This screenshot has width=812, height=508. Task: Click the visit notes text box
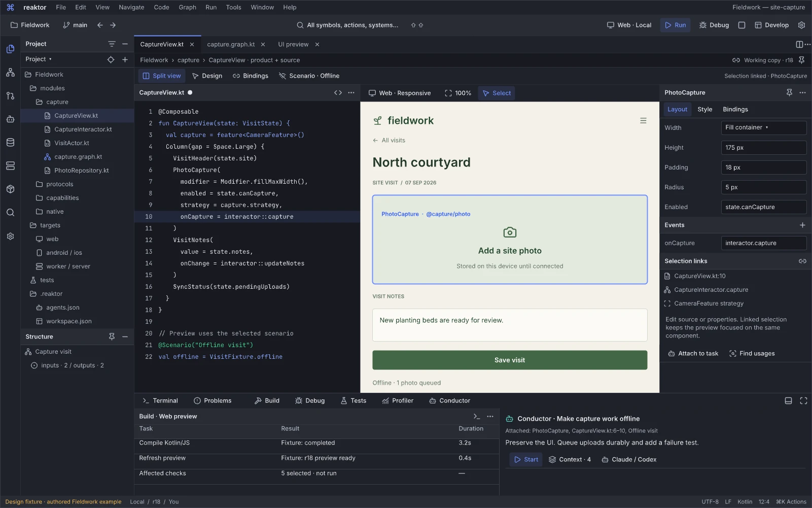click(510, 325)
